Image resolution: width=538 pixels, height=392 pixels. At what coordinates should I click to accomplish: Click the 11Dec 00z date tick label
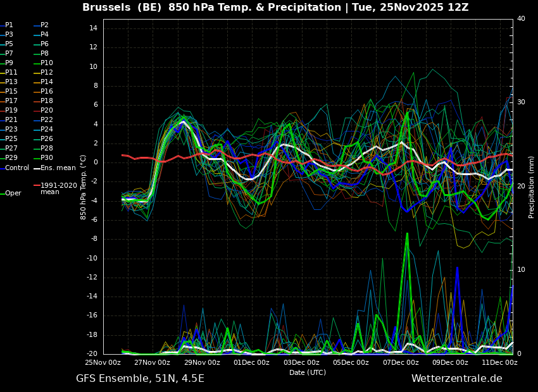(501, 362)
